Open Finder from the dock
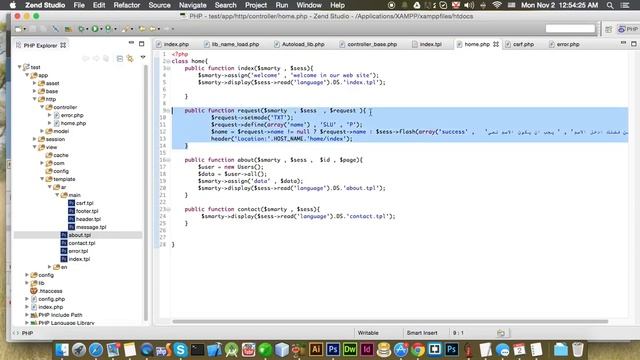The height and width of the screenshot is (360, 640). pos(62,350)
